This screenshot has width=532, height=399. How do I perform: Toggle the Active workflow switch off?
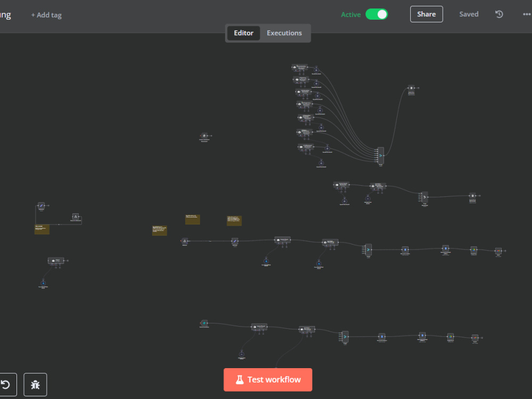[377, 14]
